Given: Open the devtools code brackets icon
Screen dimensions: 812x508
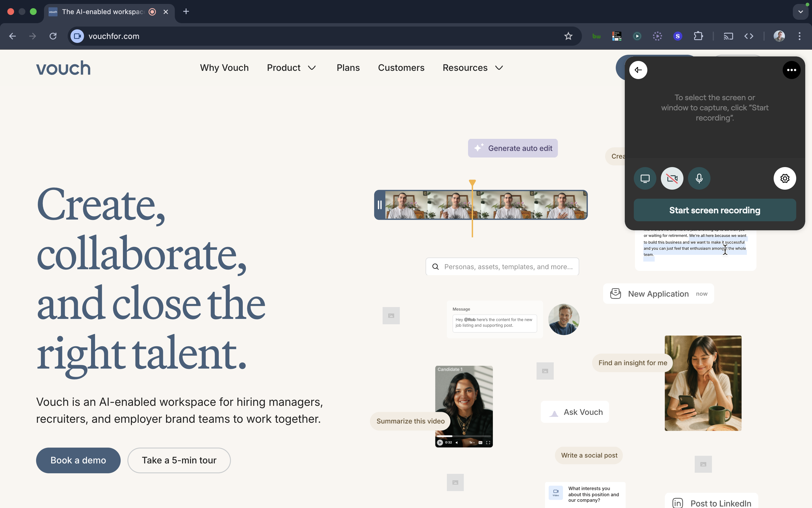Looking at the screenshot, I should (x=749, y=36).
